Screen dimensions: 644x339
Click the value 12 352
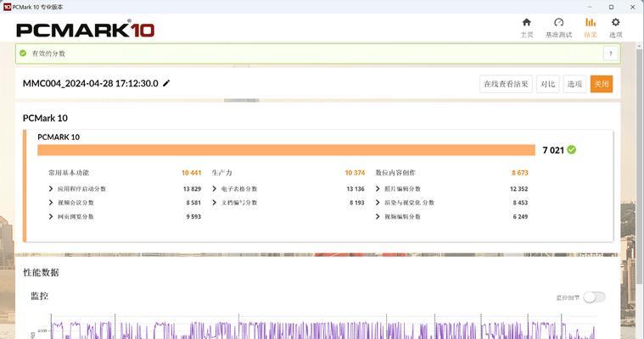tap(518, 189)
